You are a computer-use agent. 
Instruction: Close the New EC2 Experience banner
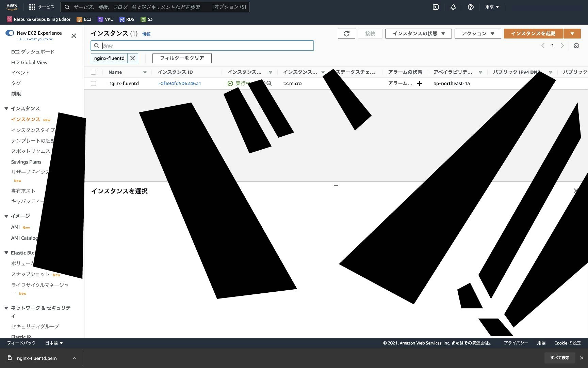point(74,36)
